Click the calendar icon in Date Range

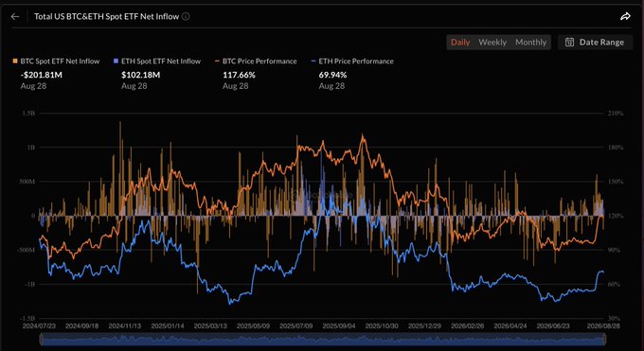569,42
